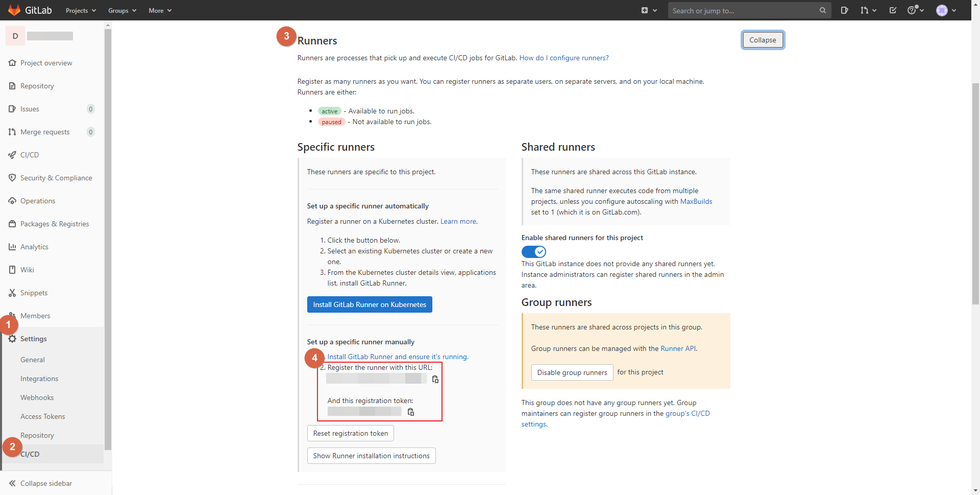
Task: Open Issues in sidebar
Action: 30,109
